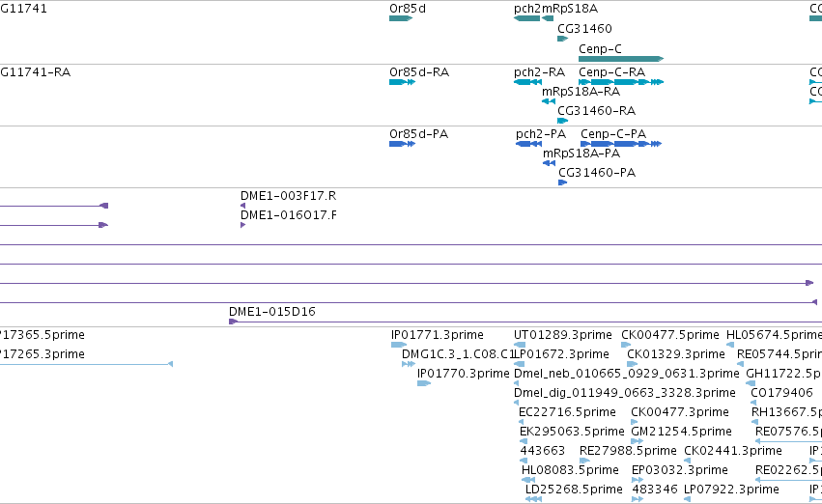Click the IP01770.3prime EST label

(x=464, y=374)
